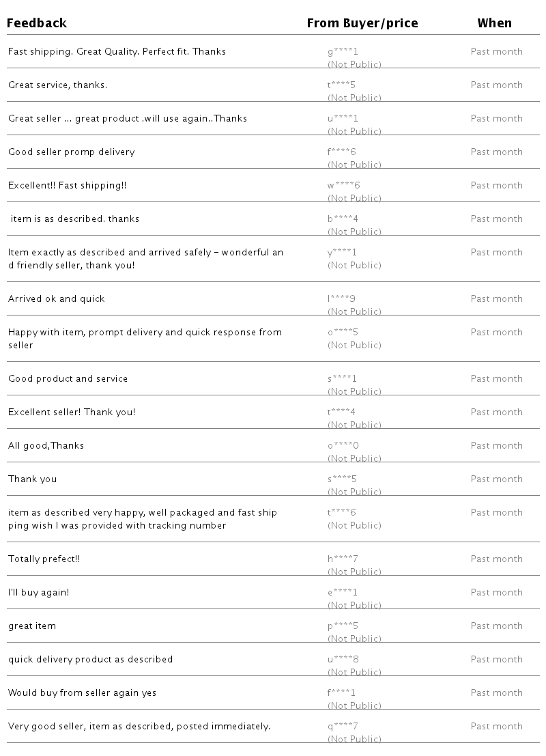
Task: Click buyer h****7 username
Action: coord(343,559)
